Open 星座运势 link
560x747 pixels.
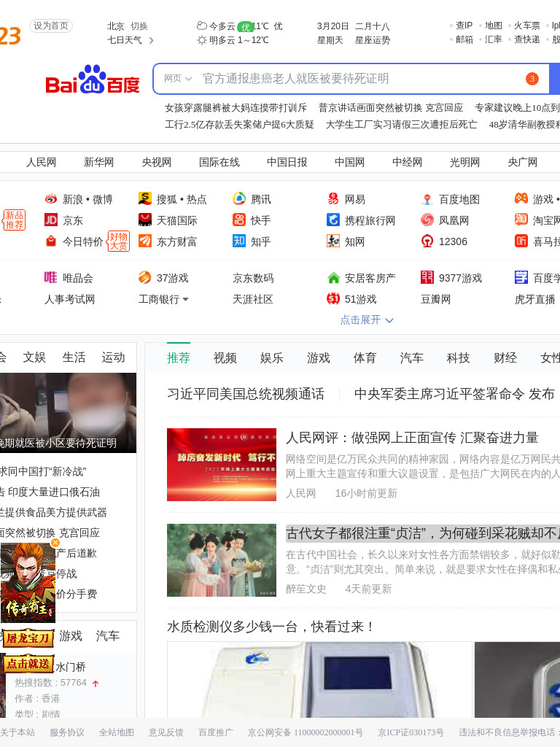(373, 41)
